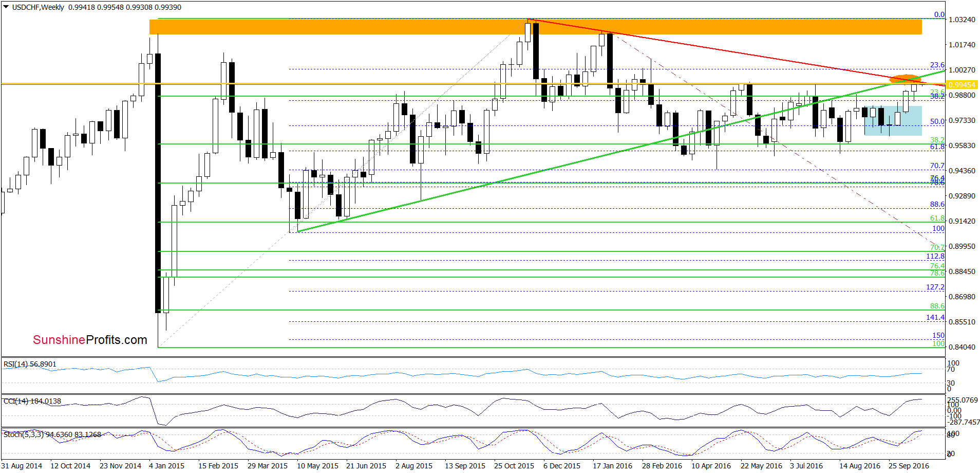This screenshot has width=980, height=473.
Task: Click the USDCHF,Weekly chart title
Action: click(38, 7)
